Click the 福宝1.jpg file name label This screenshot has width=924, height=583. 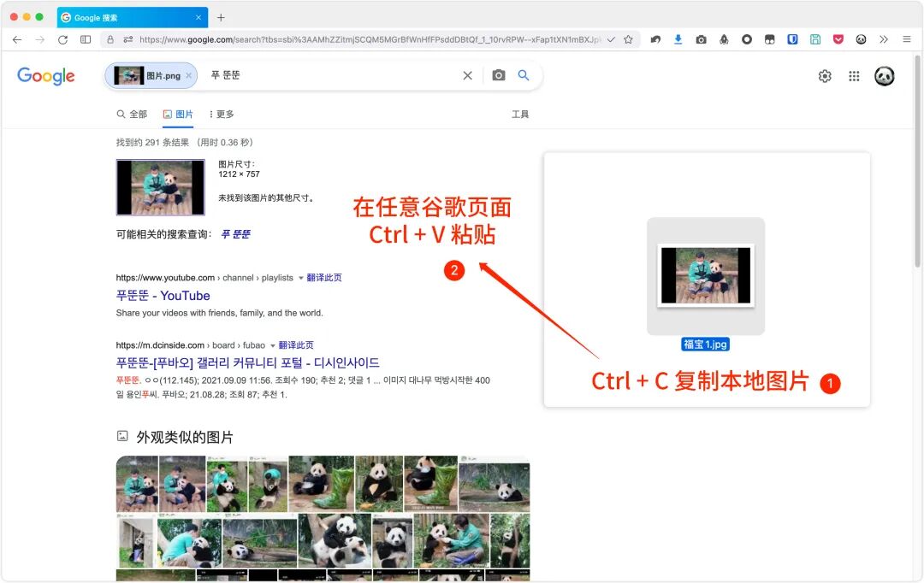(705, 344)
